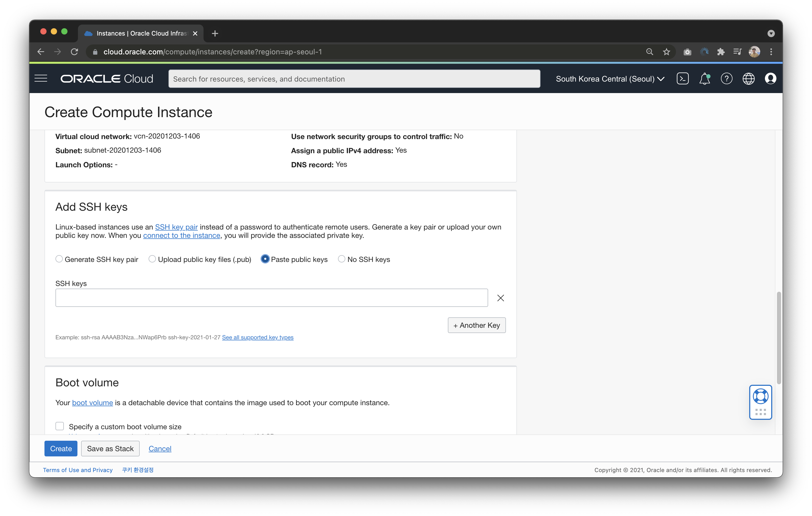Open the Oracle Cloud hamburger navigation menu
The height and width of the screenshot is (516, 812).
pyautogui.click(x=41, y=78)
